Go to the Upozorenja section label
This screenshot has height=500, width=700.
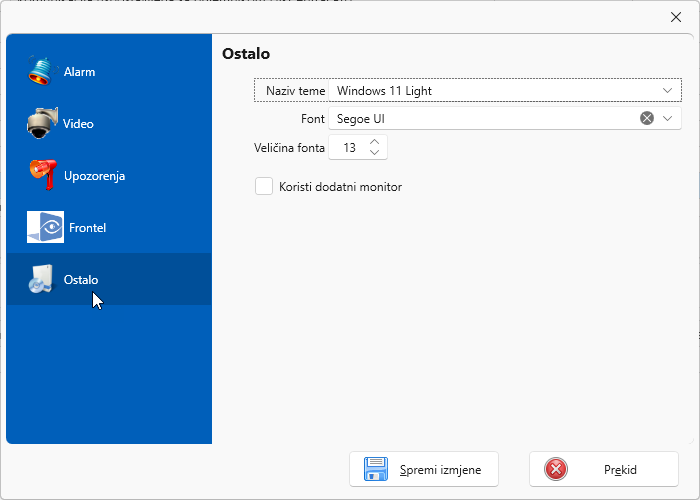click(x=94, y=176)
